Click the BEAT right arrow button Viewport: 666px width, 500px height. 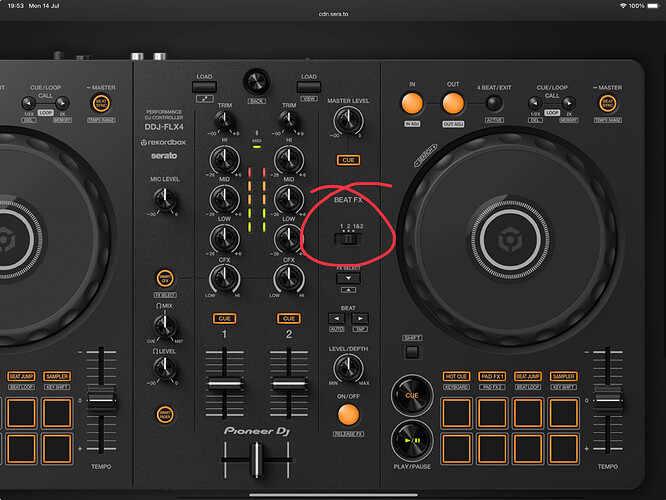[360, 318]
